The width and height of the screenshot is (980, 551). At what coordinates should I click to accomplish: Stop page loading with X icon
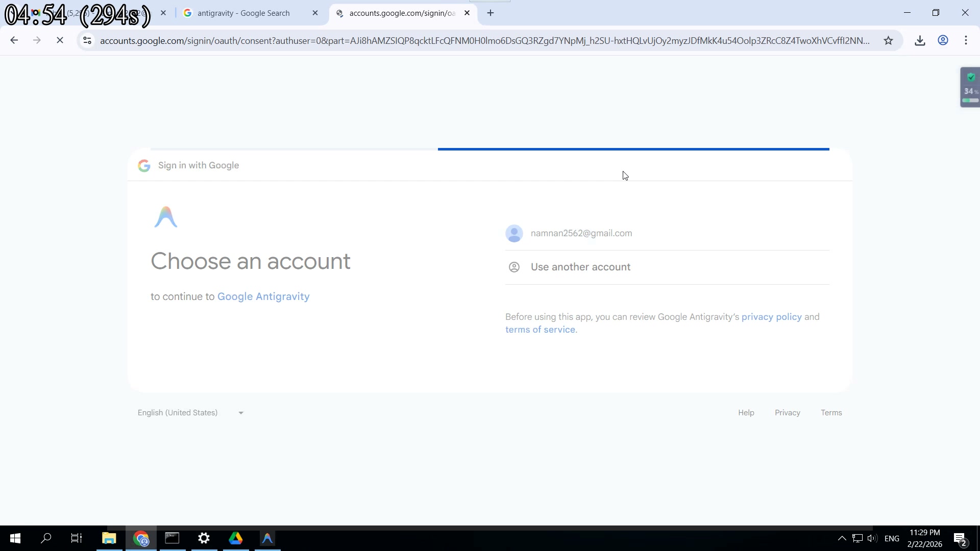(60, 41)
